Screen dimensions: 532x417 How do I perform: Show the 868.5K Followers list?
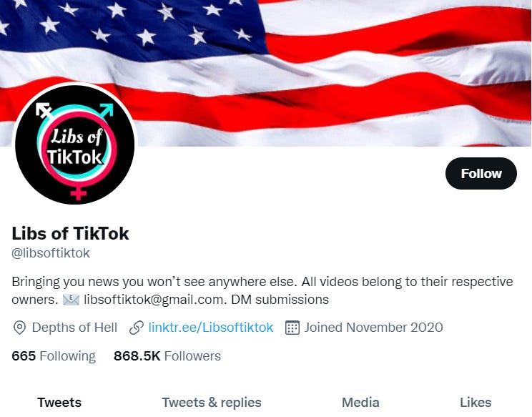(x=167, y=356)
